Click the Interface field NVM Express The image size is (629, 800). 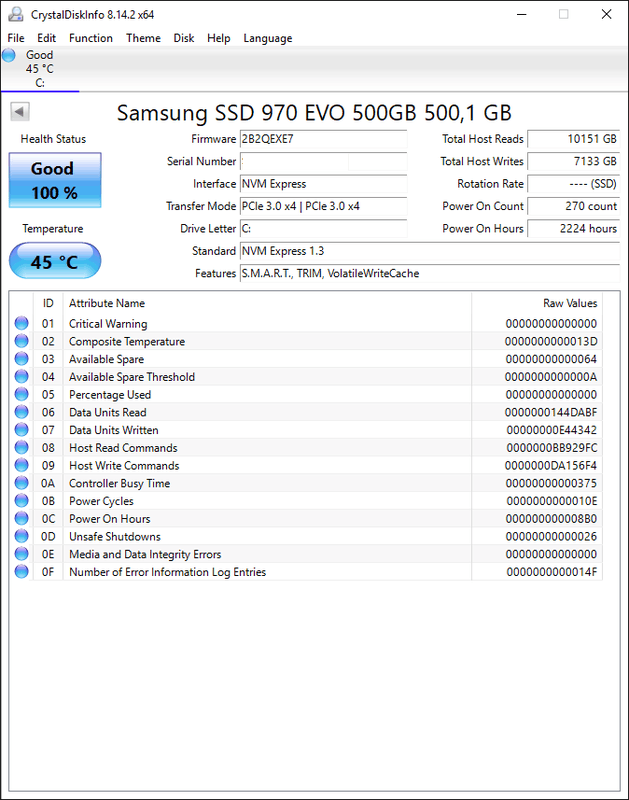point(323,184)
